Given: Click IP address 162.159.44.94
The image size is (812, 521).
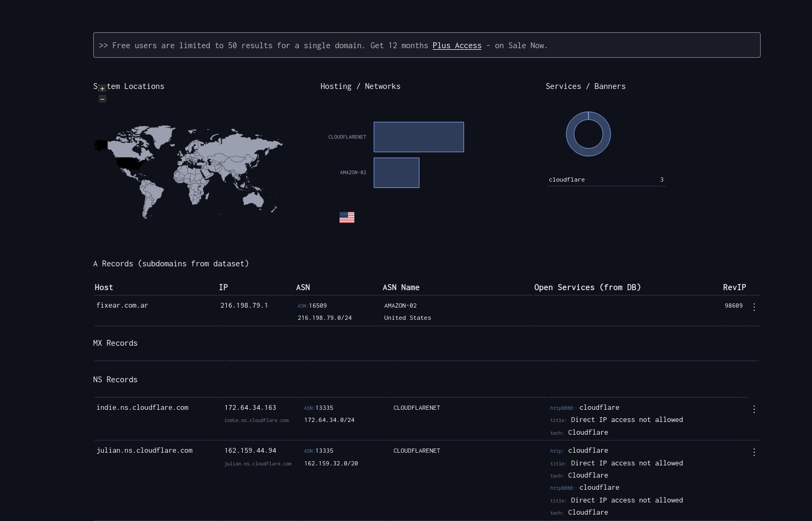Looking at the screenshot, I should pyautogui.click(x=250, y=451).
